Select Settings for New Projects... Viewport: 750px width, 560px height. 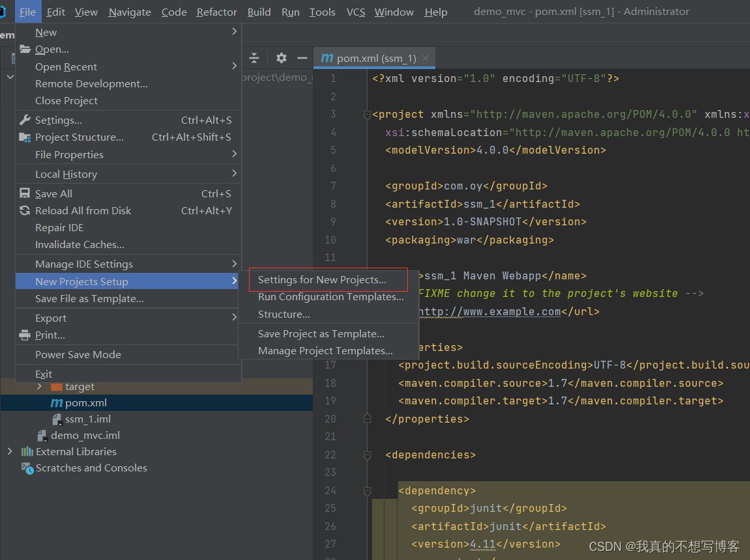[x=328, y=280]
